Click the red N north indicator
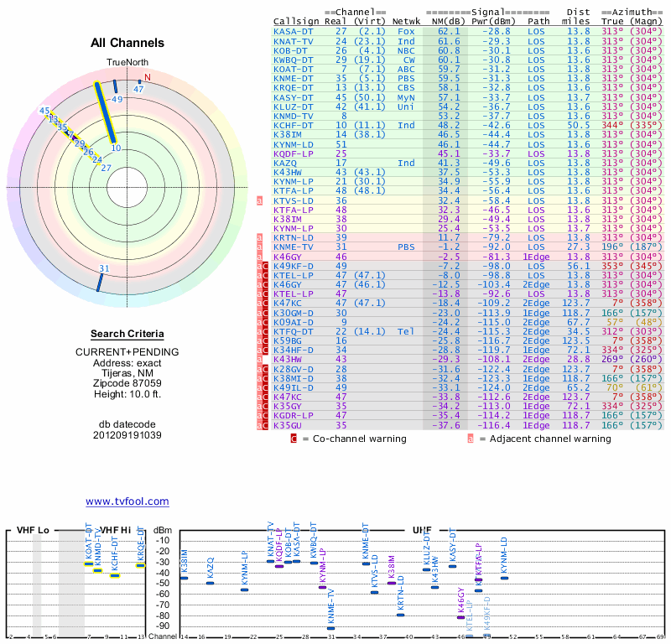Image resolution: width=671 pixels, height=644 pixels. 148,78
